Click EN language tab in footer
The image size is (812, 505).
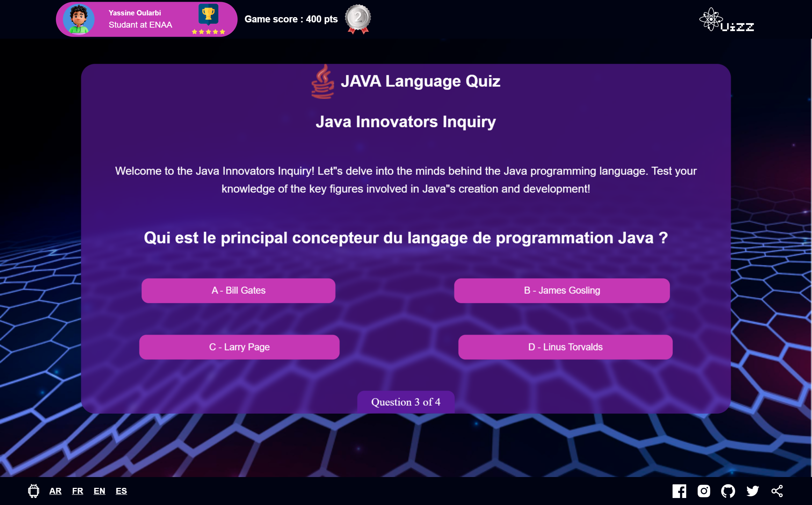98,491
